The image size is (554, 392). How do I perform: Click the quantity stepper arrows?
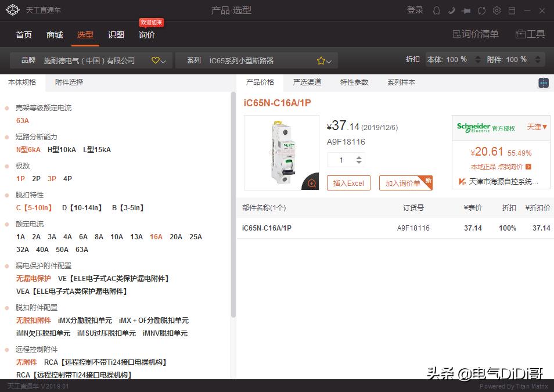point(359,160)
